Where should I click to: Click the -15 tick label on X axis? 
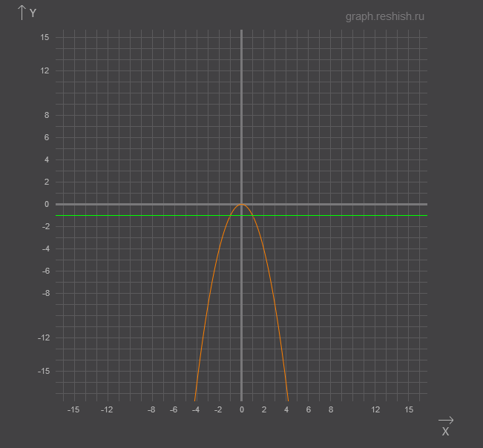[x=73, y=409]
